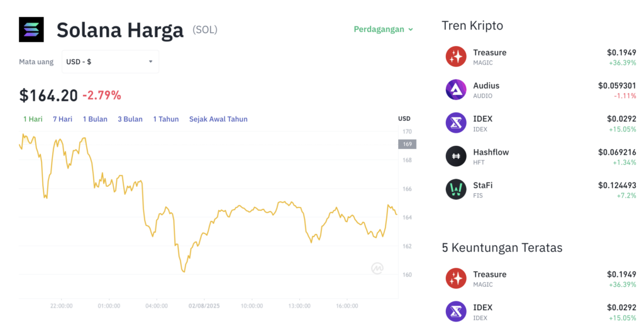Image resolution: width=644 pixels, height=329 pixels.
Task: Click IDEX icon under 5 Keuntungan Teratas
Action: pyautogui.click(x=456, y=311)
